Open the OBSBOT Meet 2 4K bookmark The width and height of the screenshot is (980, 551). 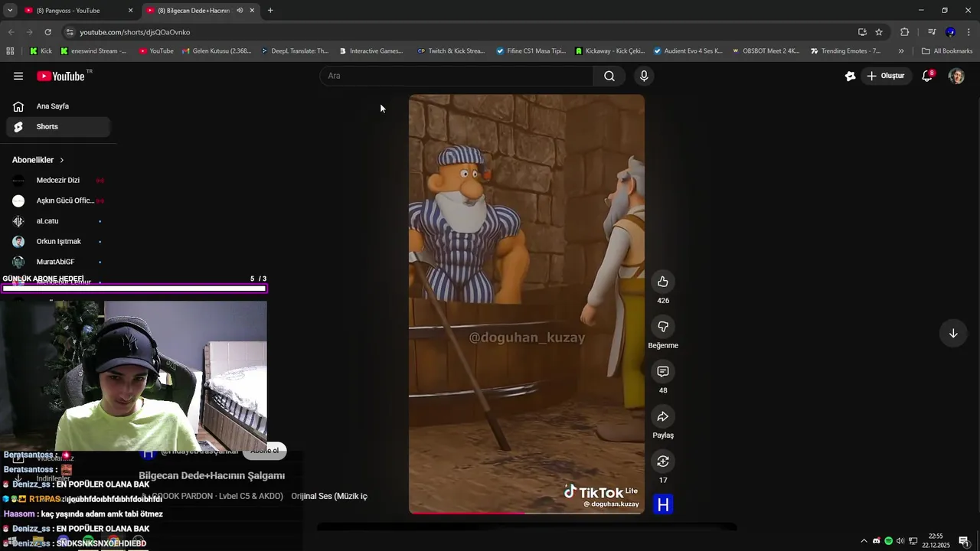(766, 51)
